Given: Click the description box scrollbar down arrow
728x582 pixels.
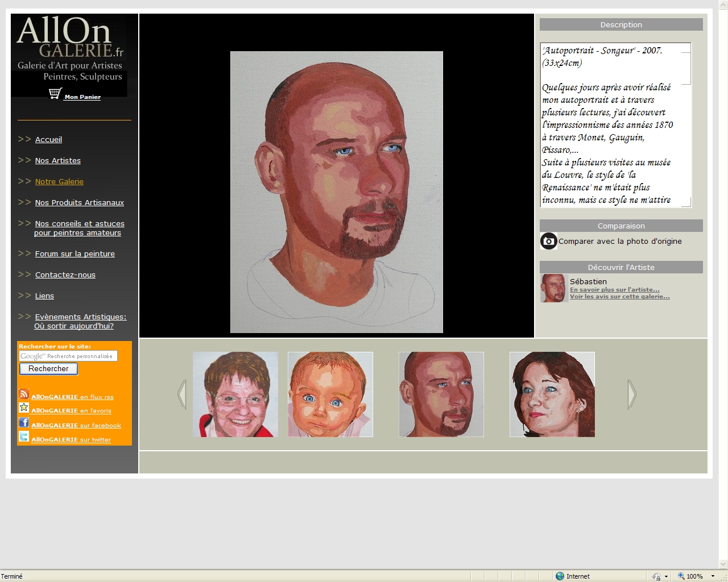Looking at the screenshot, I should 686,202.
